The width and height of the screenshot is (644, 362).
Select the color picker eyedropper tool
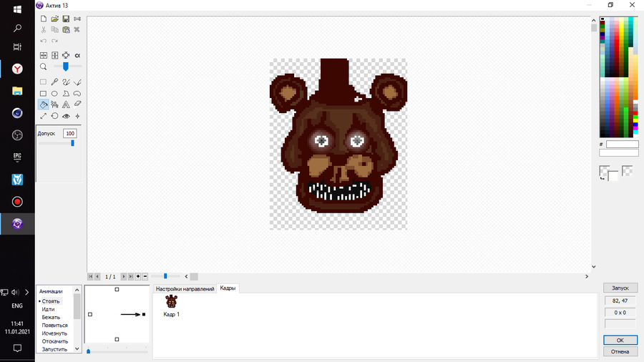pos(54,82)
